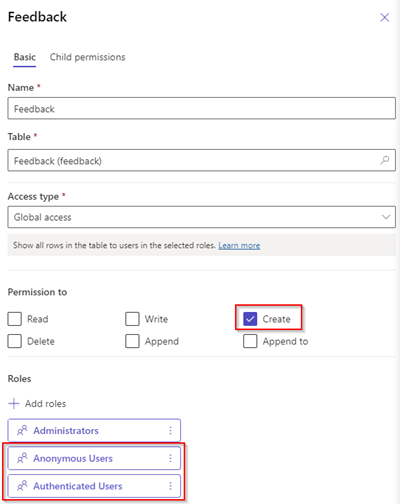
Task: Close the Feedback panel with X icon
Action: click(x=384, y=17)
